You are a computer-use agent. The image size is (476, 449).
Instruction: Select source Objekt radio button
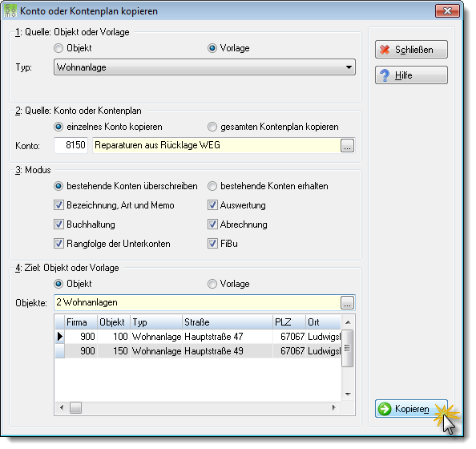click(58, 48)
